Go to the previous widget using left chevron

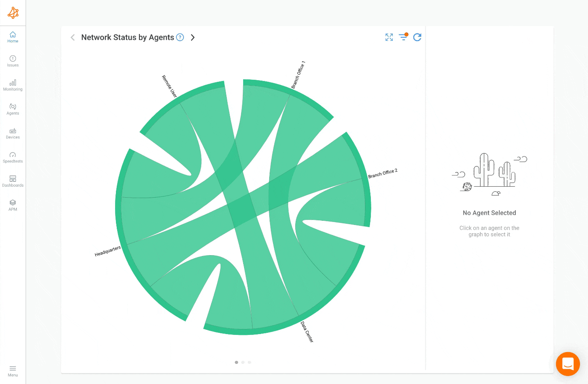click(72, 37)
